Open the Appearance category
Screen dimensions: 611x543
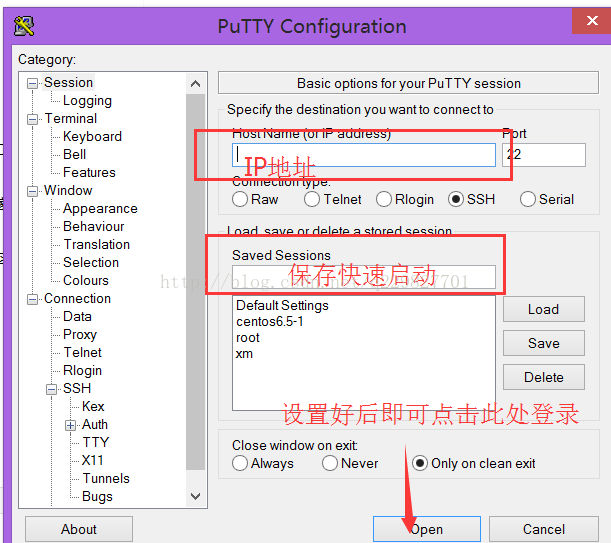tap(100, 209)
